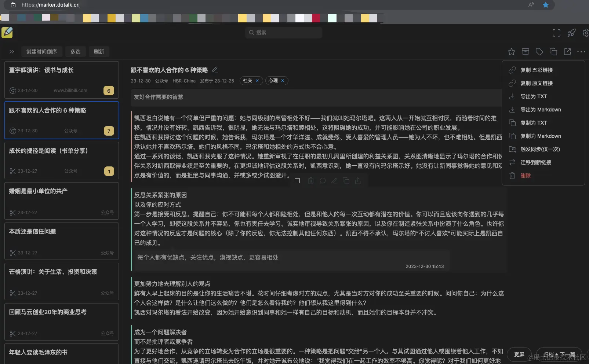Choose 复制为 Markdown menu entry

click(543, 136)
